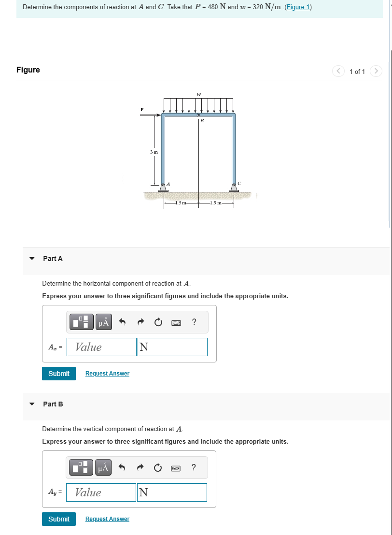Undo entry using Part A toolbar arrow
Image resolution: width=392 pixels, height=535 pixels.
pyautogui.click(x=123, y=322)
